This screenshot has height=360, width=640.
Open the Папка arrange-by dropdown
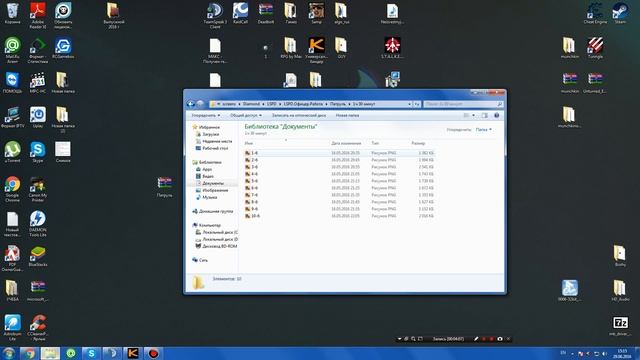click(x=484, y=129)
